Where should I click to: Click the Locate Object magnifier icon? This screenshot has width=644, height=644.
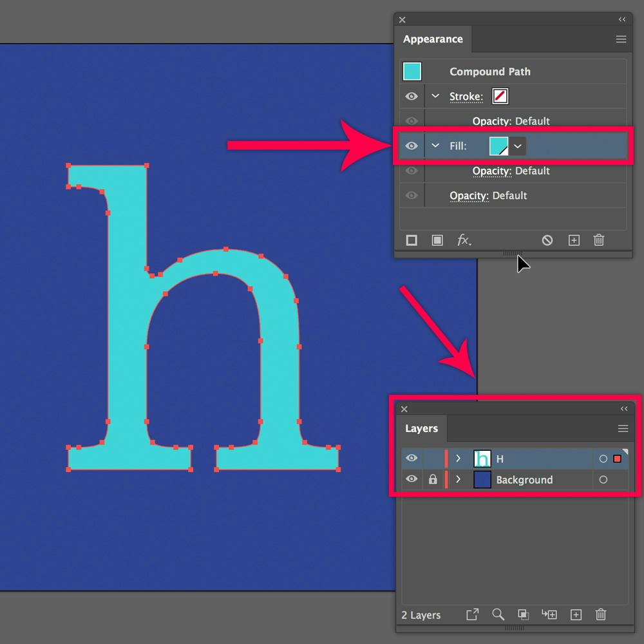point(498,615)
